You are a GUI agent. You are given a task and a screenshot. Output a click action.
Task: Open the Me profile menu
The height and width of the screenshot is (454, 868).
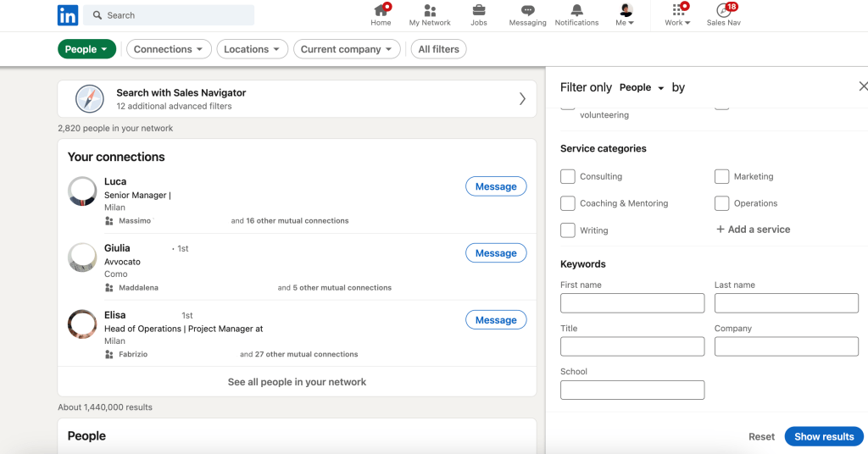pyautogui.click(x=626, y=14)
